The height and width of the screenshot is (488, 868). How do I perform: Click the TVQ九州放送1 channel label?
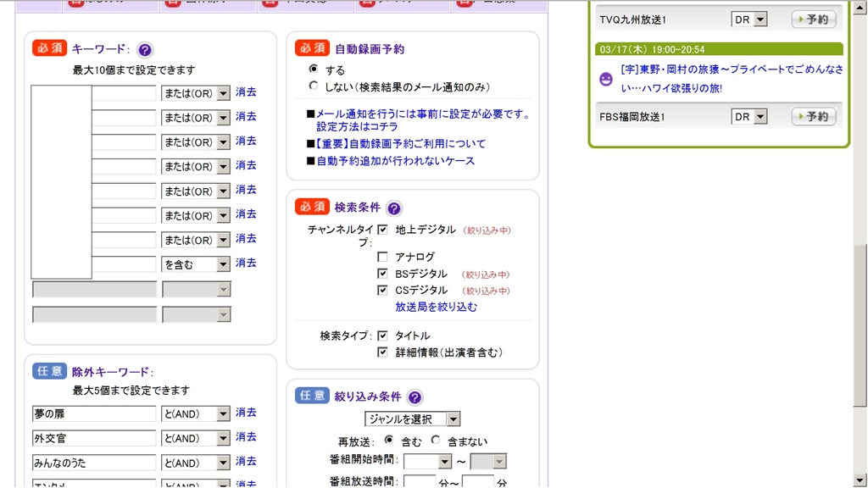pyautogui.click(x=632, y=20)
